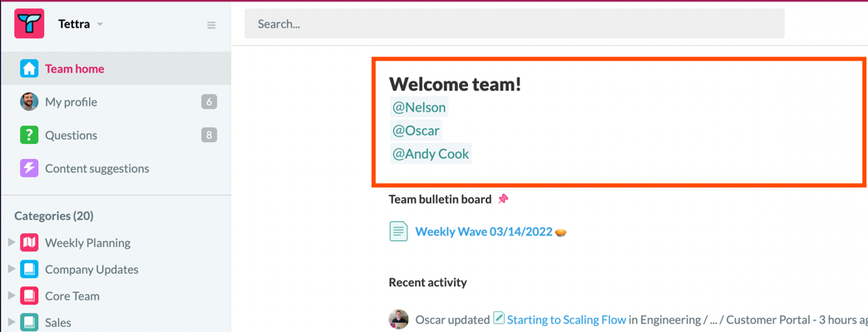
Task: Click the Core Team category icon
Action: pyautogui.click(x=29, y=296)
